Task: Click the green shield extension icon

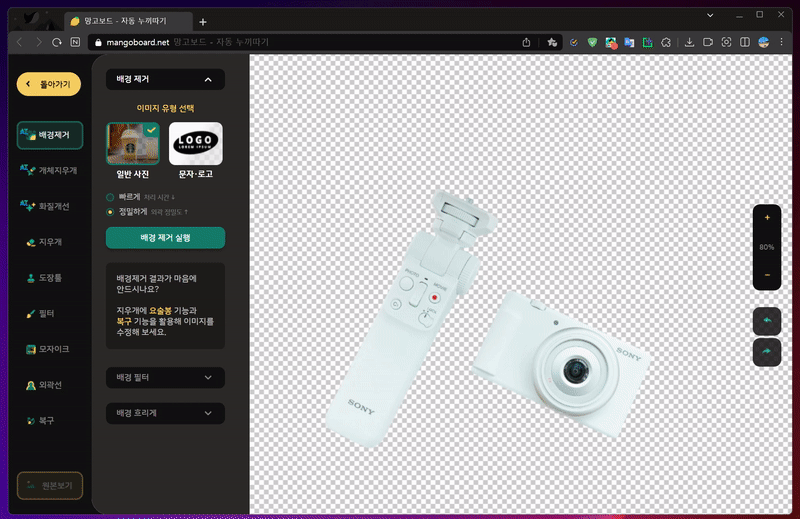Action: click(592, 42)
